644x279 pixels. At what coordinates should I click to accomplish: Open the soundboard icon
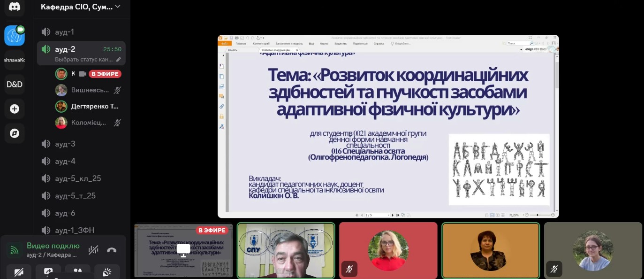pos(107,272)
